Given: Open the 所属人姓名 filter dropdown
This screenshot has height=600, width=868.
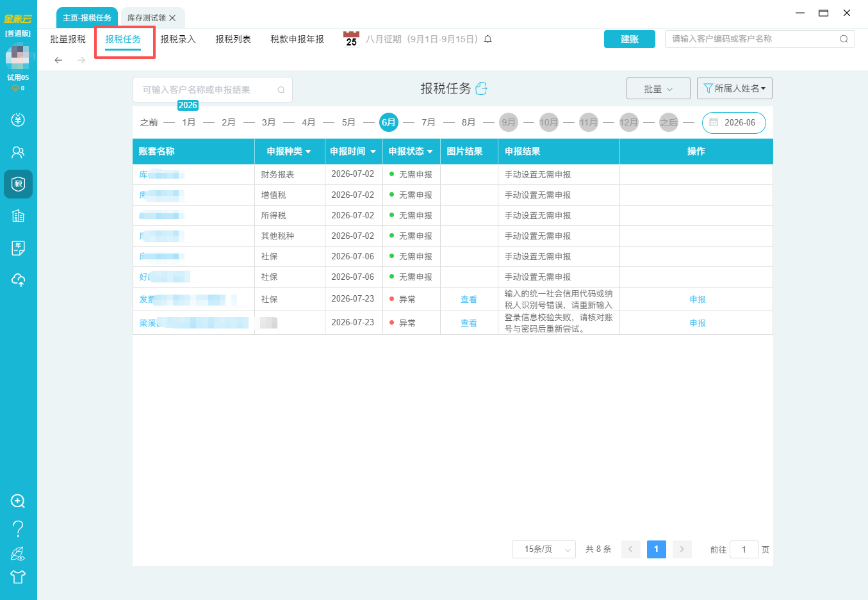Looking at the screenshot, I should [x=735, y=88].
